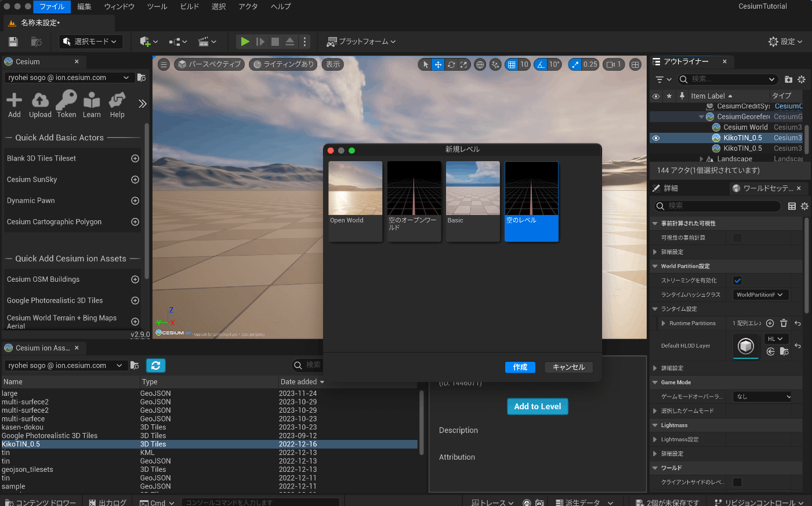Open the Cesium Help icon
This screenshot has width=812, height=506.
point(117,105)
